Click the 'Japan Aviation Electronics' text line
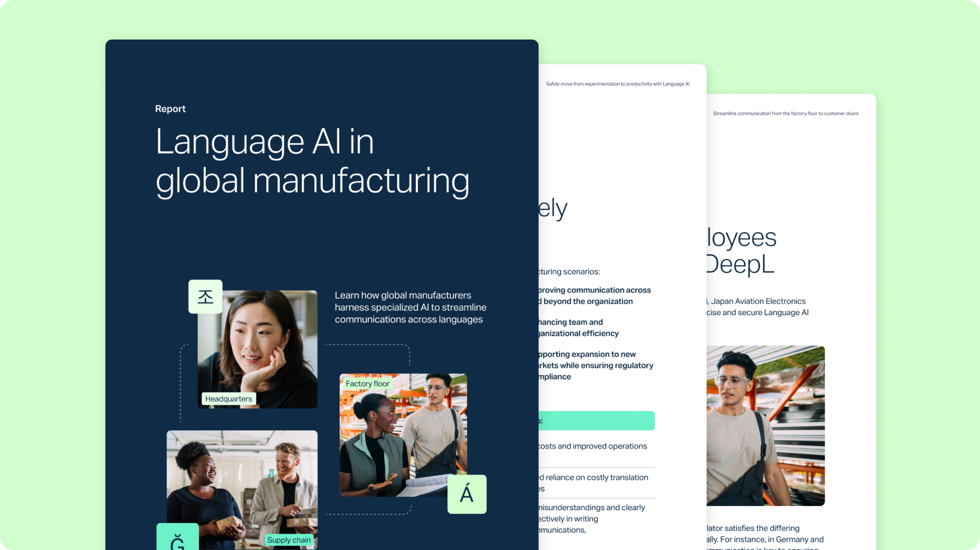 (758, 301)
